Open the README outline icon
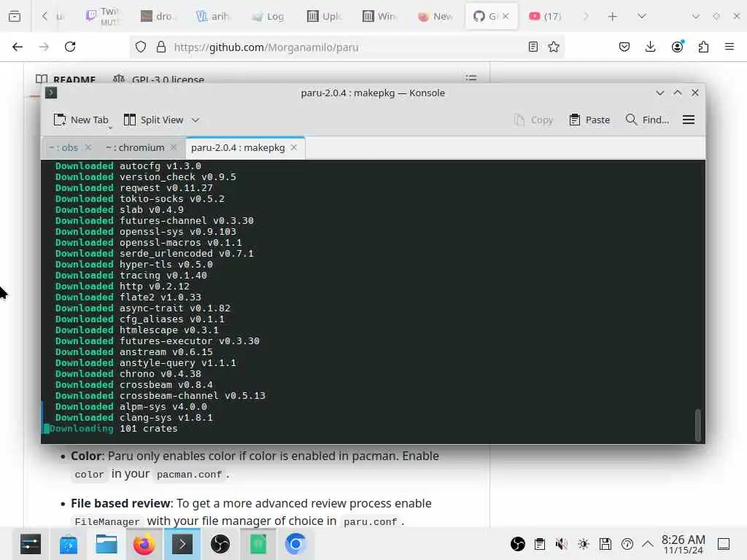 471,77
